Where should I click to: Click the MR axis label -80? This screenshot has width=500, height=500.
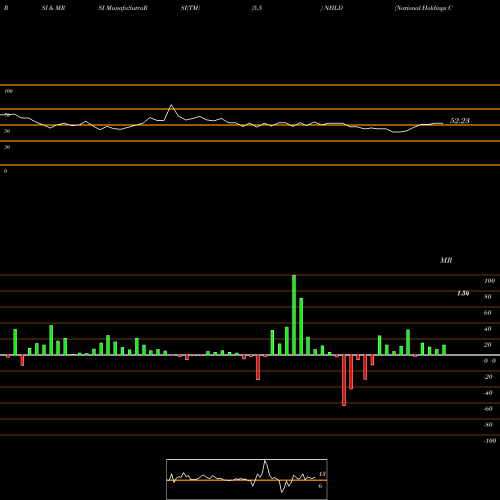pyautogui.click(x=488, y=425)
